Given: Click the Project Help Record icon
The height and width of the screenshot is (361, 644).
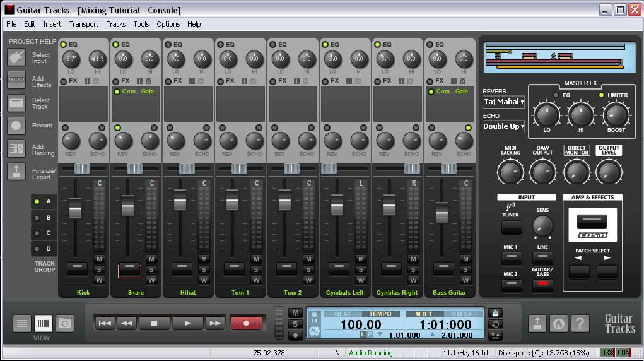Looking at the screenshot, I should coord(16,126).
